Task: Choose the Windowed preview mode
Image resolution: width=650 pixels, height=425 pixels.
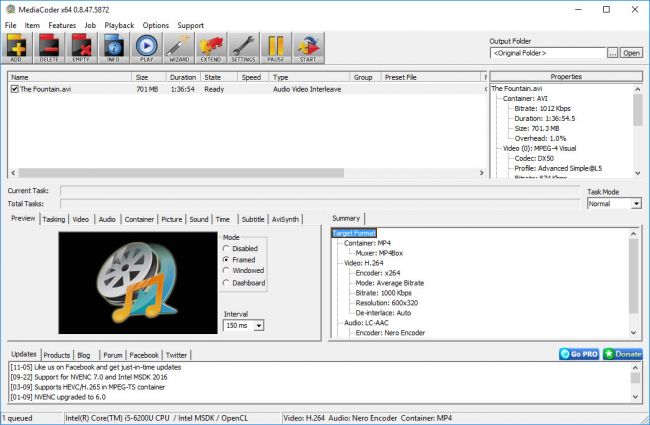Action: tap(227, 271)
